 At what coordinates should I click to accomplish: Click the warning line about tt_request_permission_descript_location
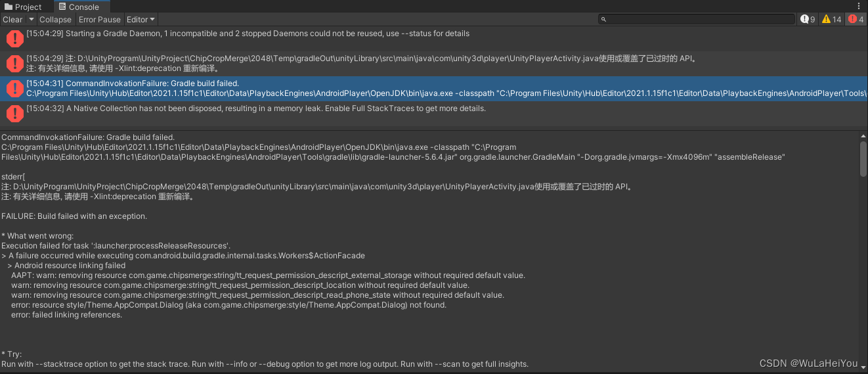(240, 285)
